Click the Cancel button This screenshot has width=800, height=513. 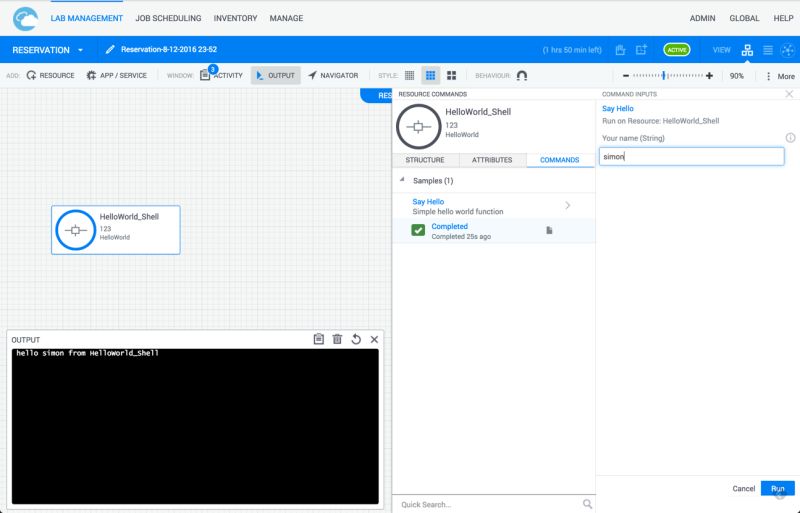743,488
